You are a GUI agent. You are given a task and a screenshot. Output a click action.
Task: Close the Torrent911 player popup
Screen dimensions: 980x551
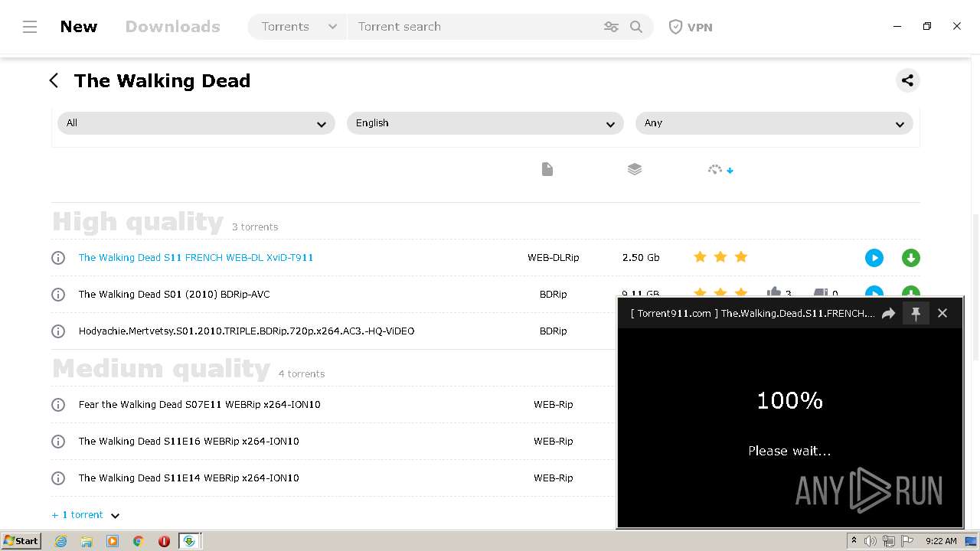pos(942,313)
